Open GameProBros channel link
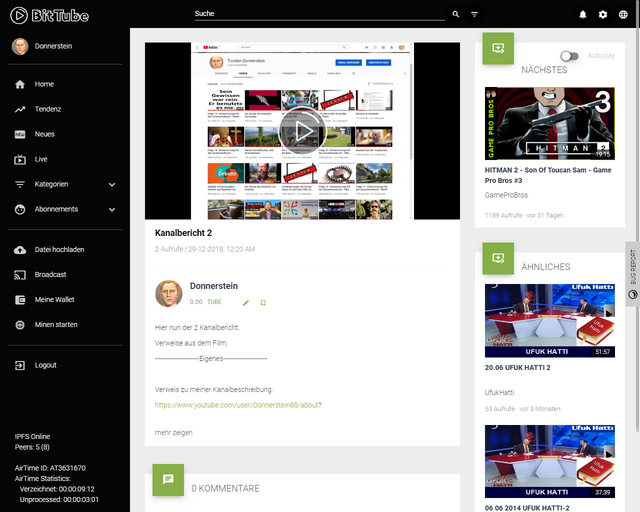 click(506, 195)
